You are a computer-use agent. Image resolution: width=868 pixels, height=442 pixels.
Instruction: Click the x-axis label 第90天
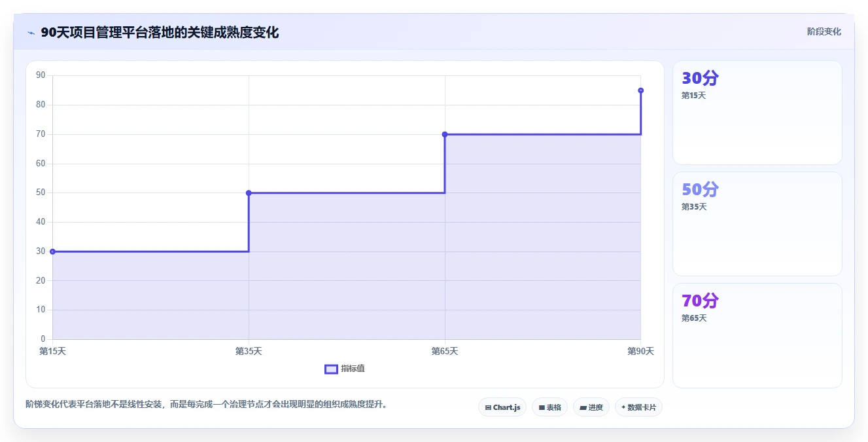click(x=641, y=352)
